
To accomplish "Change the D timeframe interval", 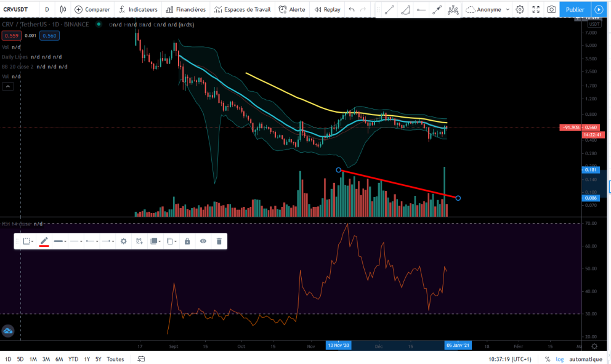I will coord(47,9).
